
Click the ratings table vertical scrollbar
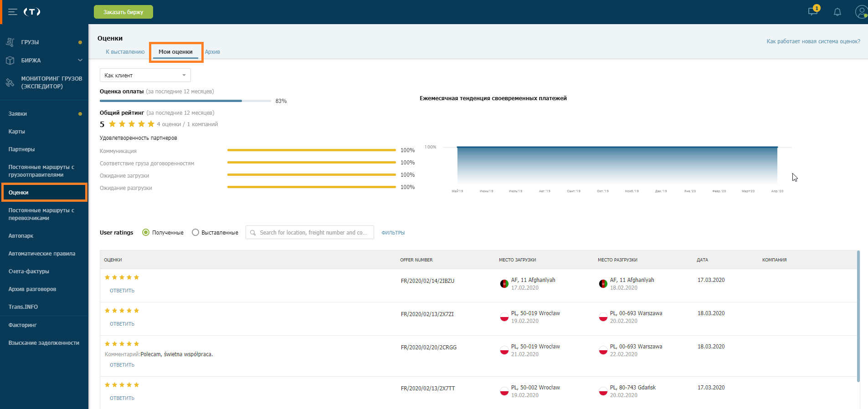click(x=858, y=316)
